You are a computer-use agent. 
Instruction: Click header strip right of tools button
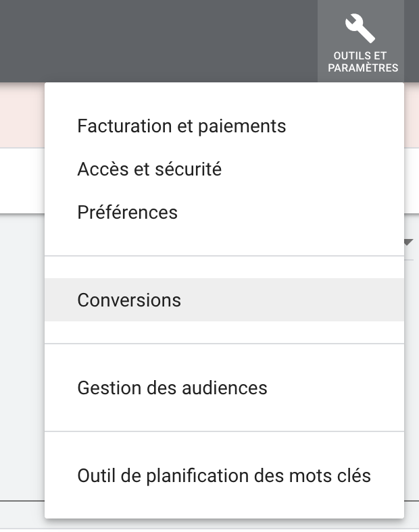point(412,41)
